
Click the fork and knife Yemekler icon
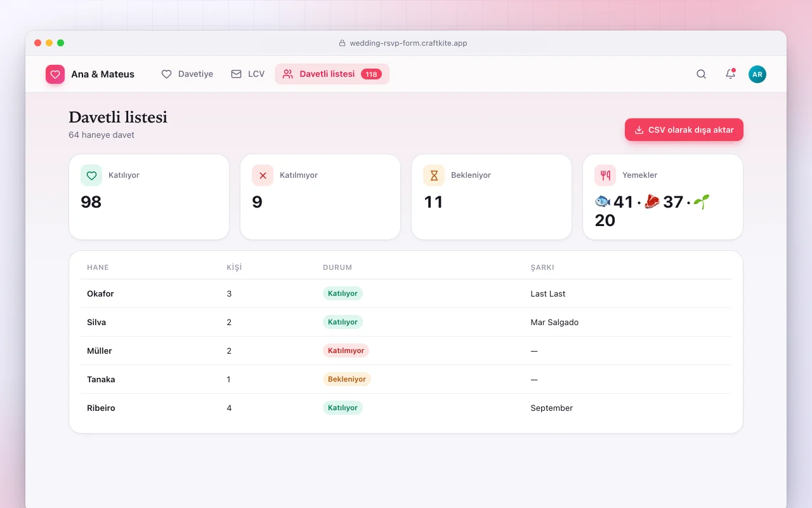tap(605, 175)
